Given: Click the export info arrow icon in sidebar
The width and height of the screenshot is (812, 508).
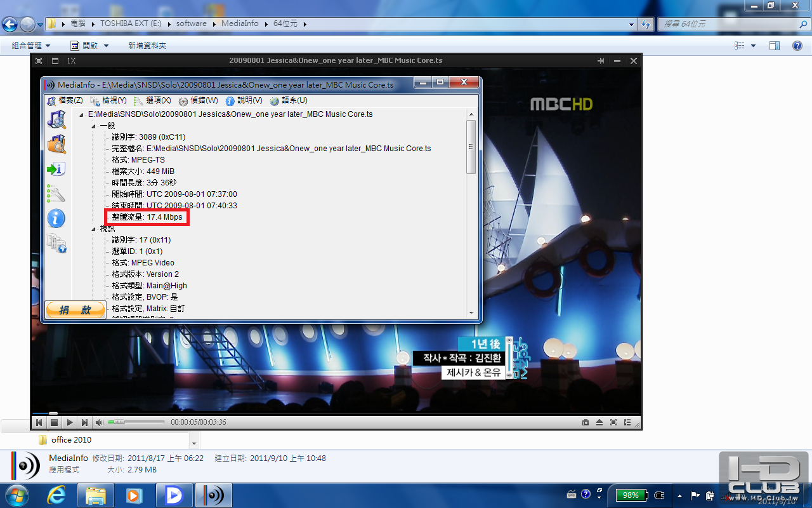Looking at the screenshot, I should tap(56, 170).
